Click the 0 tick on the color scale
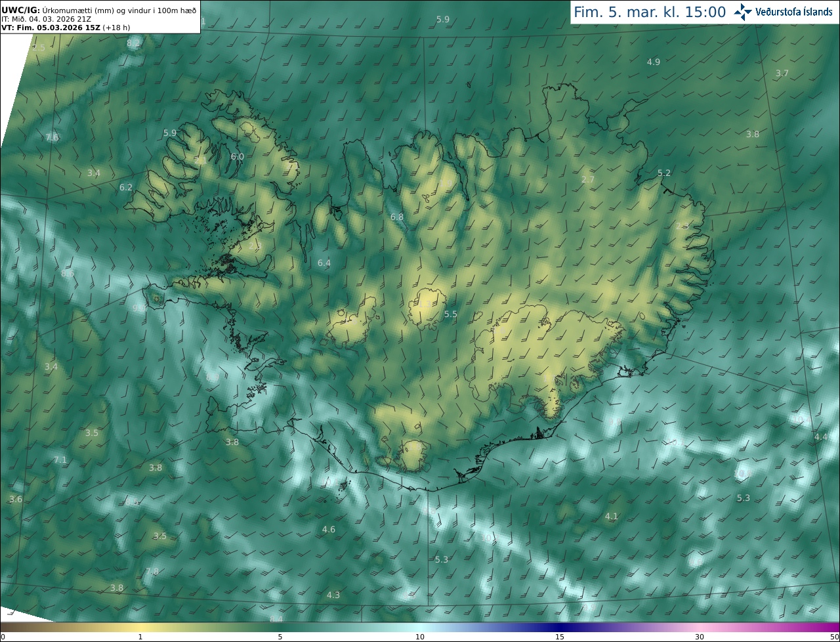The height and width of the screenshot is (642, 840). click(x=3, y=637)
